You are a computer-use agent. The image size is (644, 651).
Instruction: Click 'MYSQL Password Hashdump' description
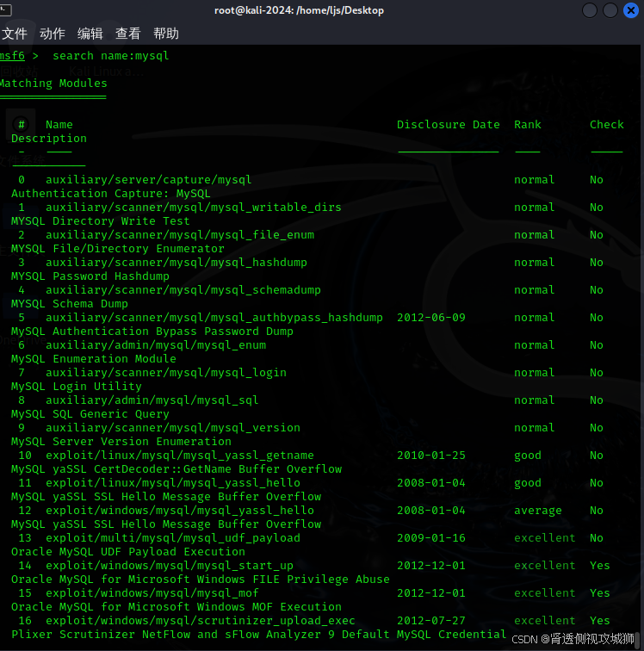(x=90, y=276)
